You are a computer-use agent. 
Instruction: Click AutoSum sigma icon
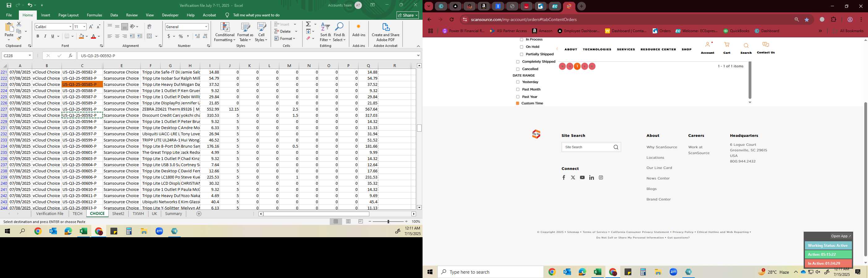pos(308,24)
